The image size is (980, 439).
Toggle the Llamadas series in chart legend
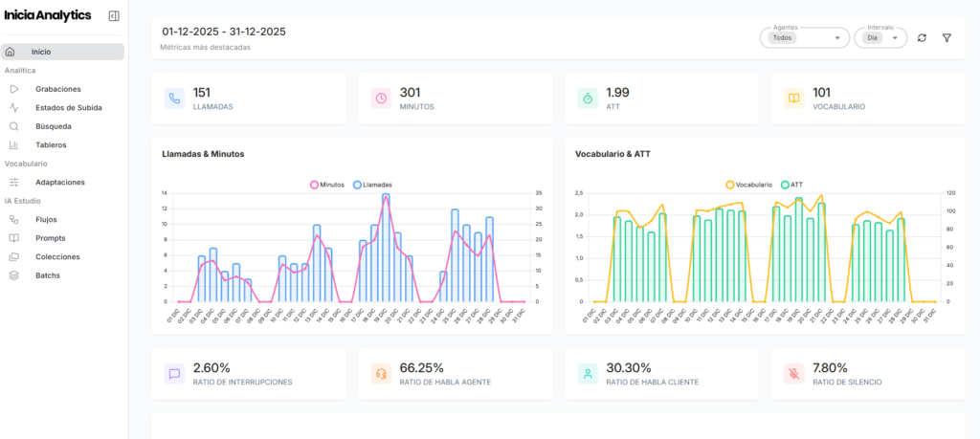tap(372, 184)
